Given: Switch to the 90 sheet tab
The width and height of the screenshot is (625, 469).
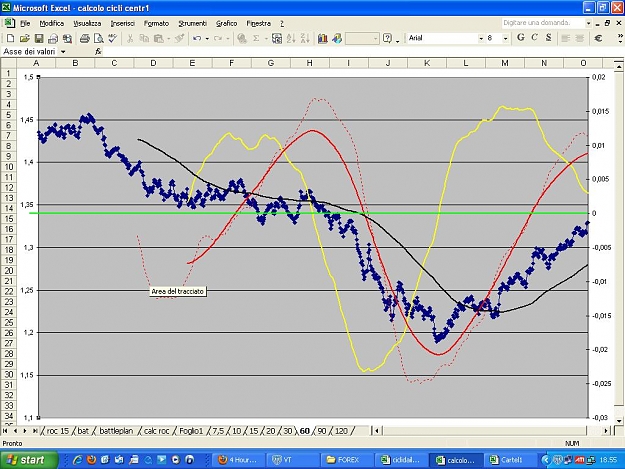Looking at the screenshot, I should click(x=322, y=431).
